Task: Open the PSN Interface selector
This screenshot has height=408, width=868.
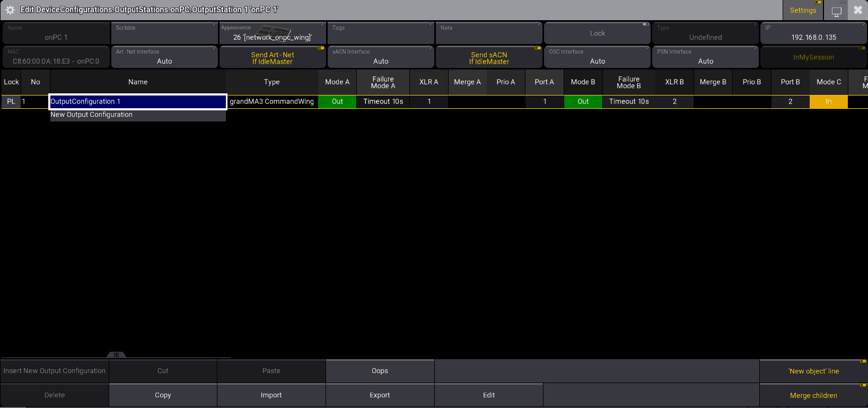Action: coord(705,57)
